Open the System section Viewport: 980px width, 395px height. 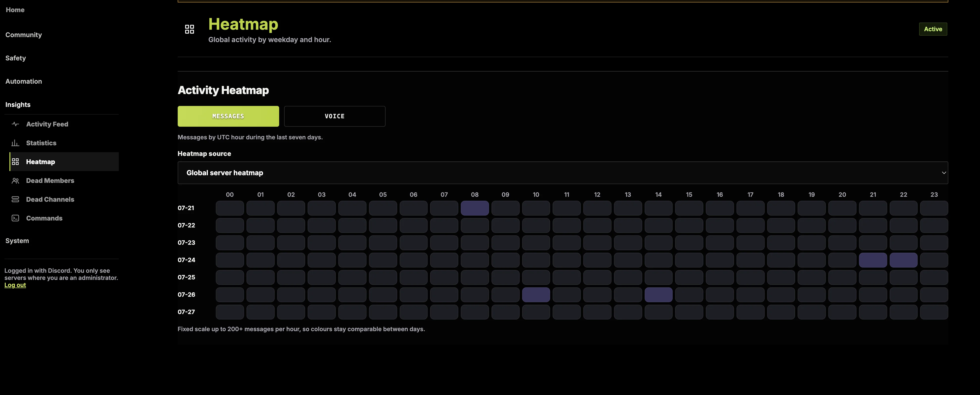click(x=17, y=241)
